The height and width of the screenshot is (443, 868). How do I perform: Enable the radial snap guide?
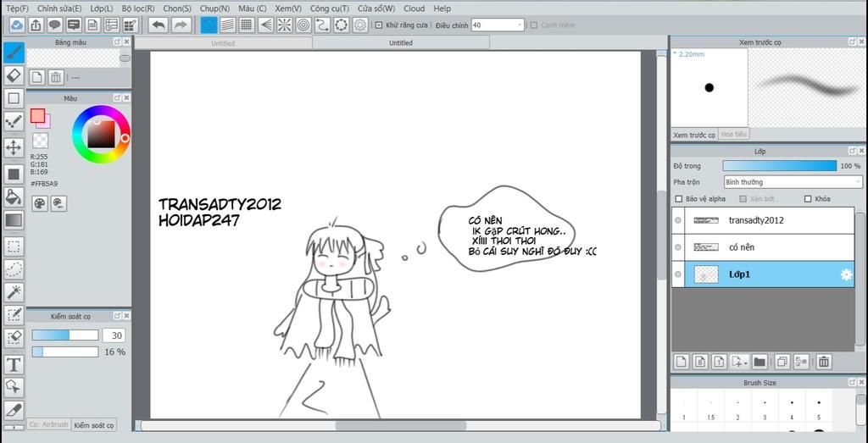tap(284, 25)
